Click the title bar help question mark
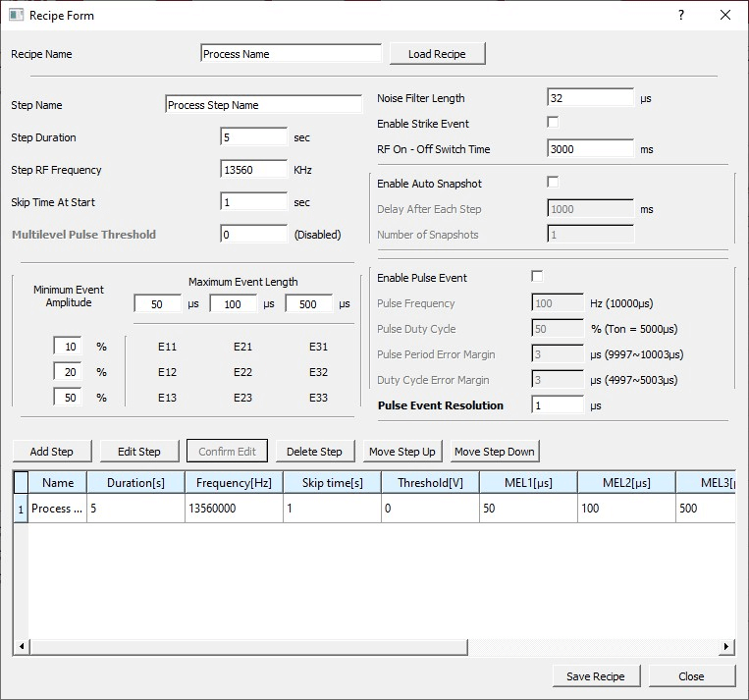749x700 pixels. click(681, 16)
